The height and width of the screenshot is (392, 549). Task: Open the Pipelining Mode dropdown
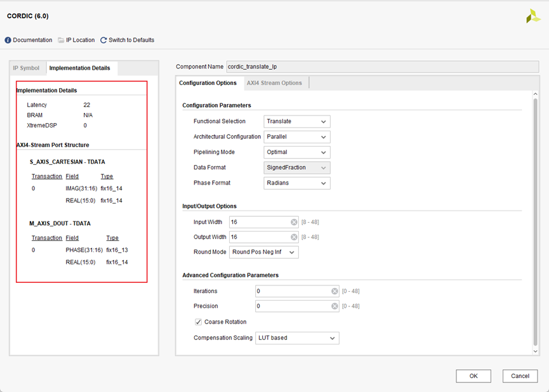(x=296, y=152)
